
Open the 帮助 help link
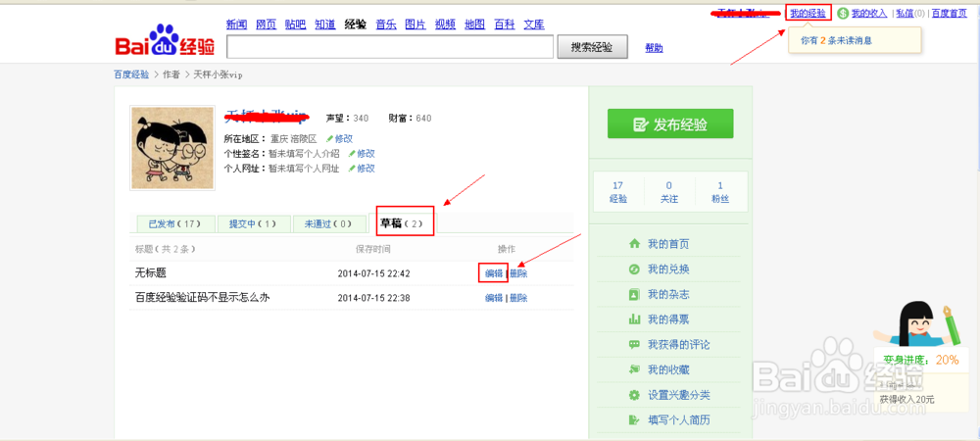tap(655, 48)
